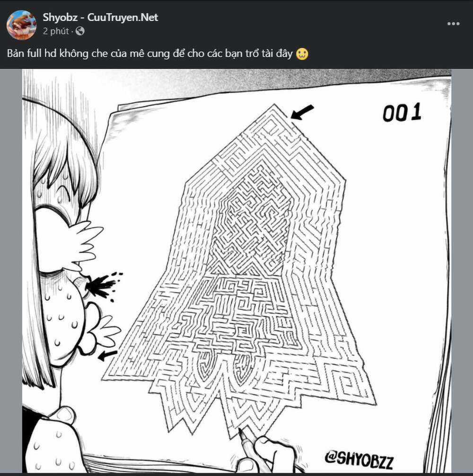Viewport: 473px width, 476px height.
Task: Open the Shyobz - CuuTruyen.Net page name
Action: coord(100,18)
